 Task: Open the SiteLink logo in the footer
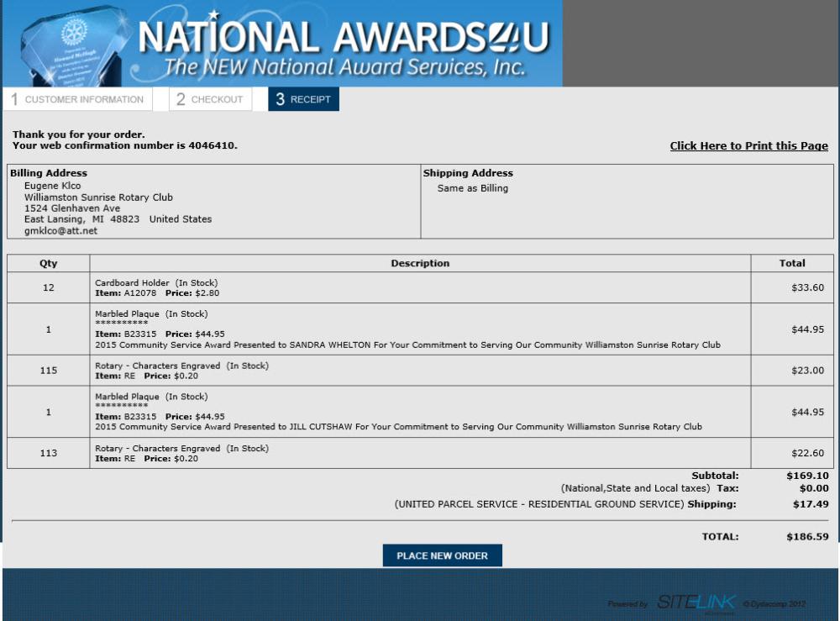(696, 603)
